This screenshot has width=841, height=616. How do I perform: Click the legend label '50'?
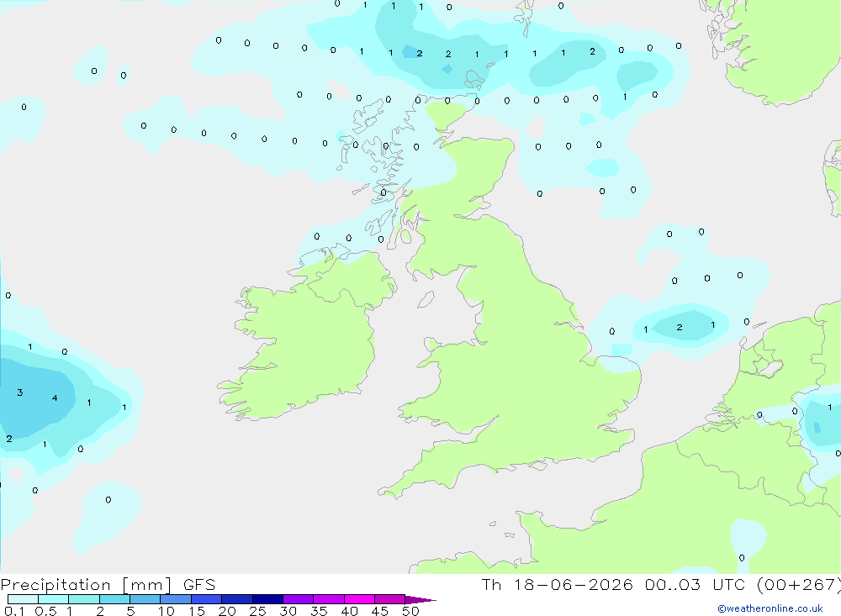tap(410, 611)
